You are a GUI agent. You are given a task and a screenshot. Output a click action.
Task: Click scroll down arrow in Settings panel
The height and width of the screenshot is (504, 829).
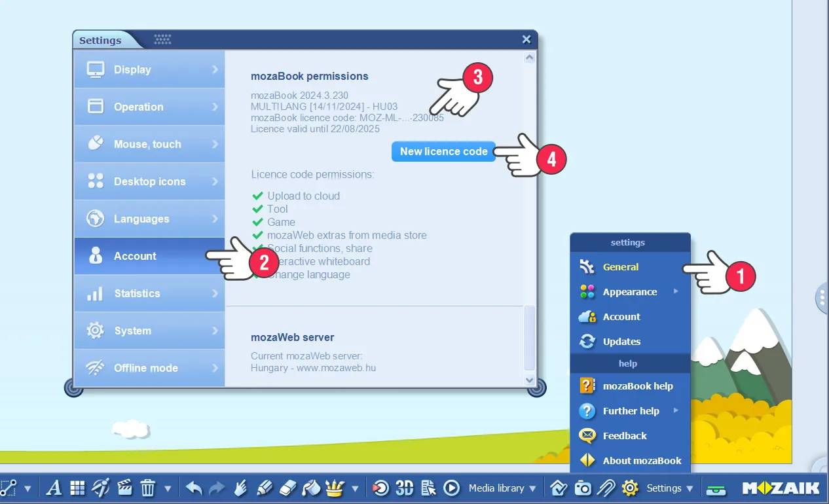click(530, 380)
